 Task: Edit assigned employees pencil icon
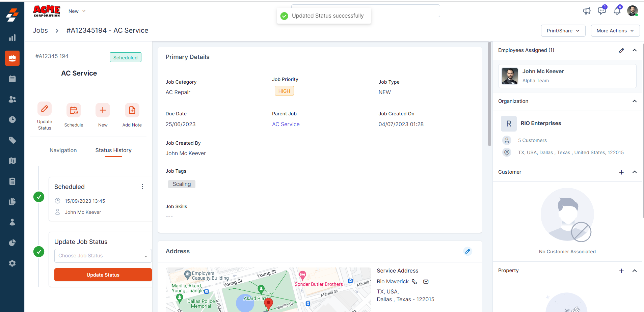(x=621, y=51)
